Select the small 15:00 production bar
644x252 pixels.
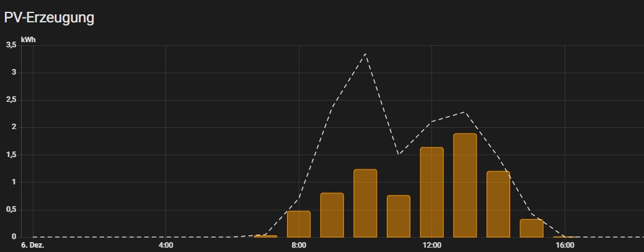click(x=531, y=228)
